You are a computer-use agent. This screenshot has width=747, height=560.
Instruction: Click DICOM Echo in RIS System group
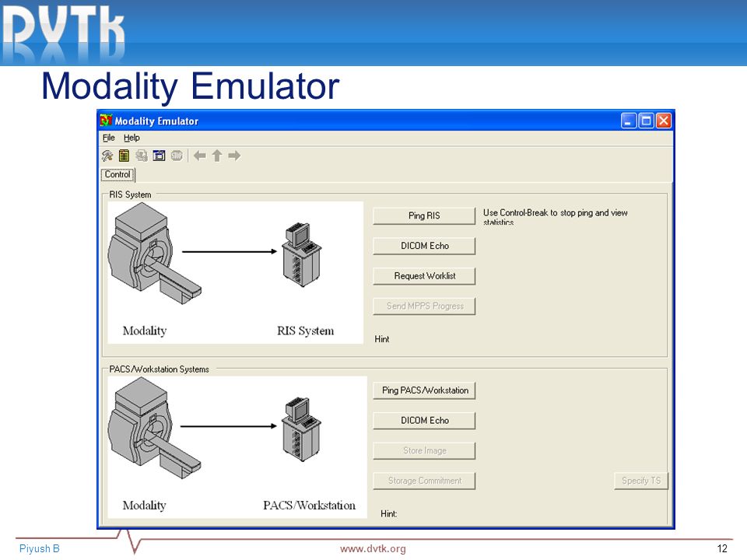(x=424, y=246)
